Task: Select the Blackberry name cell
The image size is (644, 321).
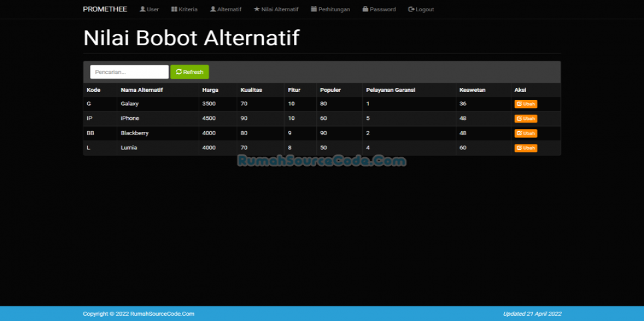Action: tap(135, 133)
